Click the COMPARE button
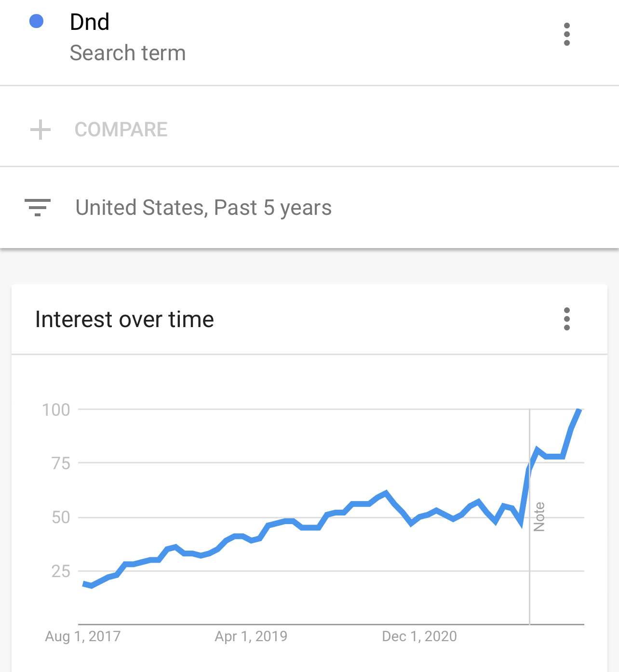619x672 pixels. [121, 130]
